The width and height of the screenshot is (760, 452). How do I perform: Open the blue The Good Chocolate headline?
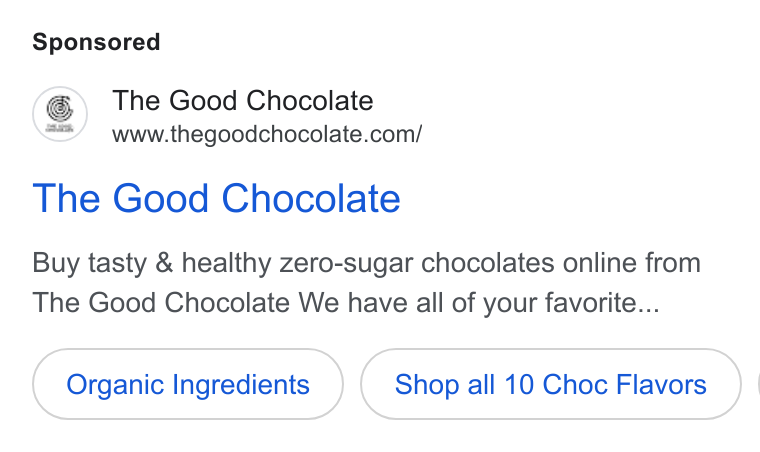216,198
